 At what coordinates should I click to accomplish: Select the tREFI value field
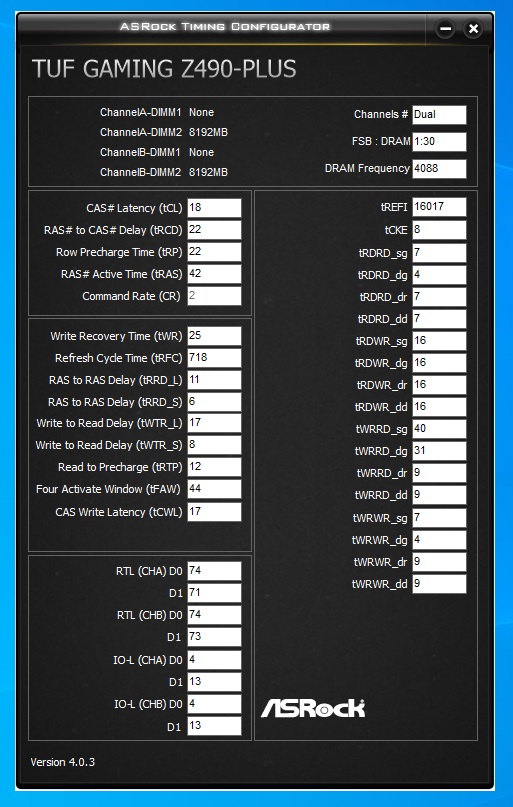coord(439,207)
